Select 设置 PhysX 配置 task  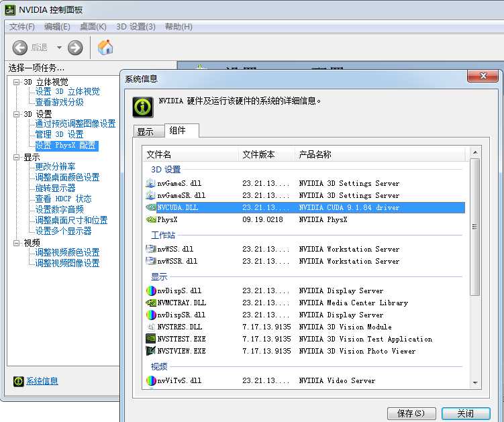pos(66,146)
